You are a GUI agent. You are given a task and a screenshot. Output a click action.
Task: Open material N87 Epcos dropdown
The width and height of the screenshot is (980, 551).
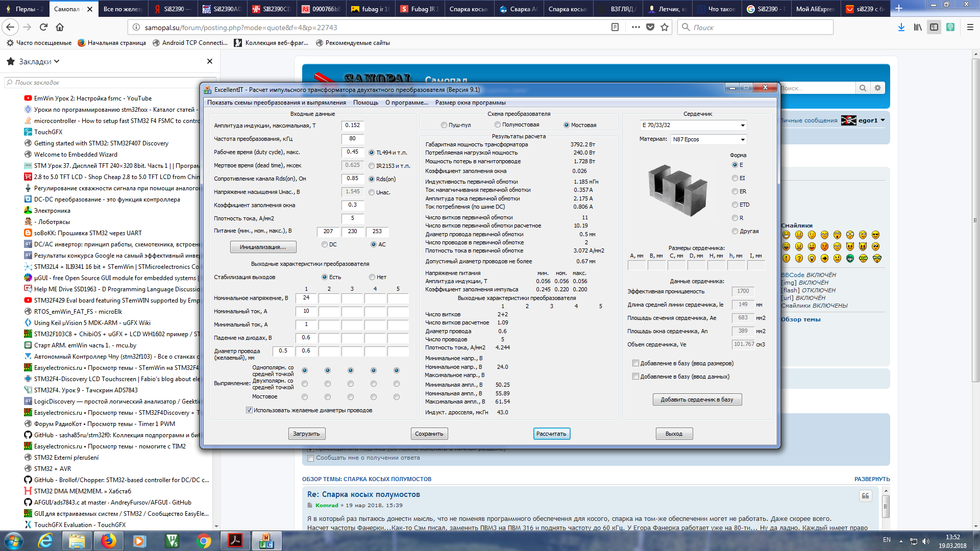pos(743,139)
